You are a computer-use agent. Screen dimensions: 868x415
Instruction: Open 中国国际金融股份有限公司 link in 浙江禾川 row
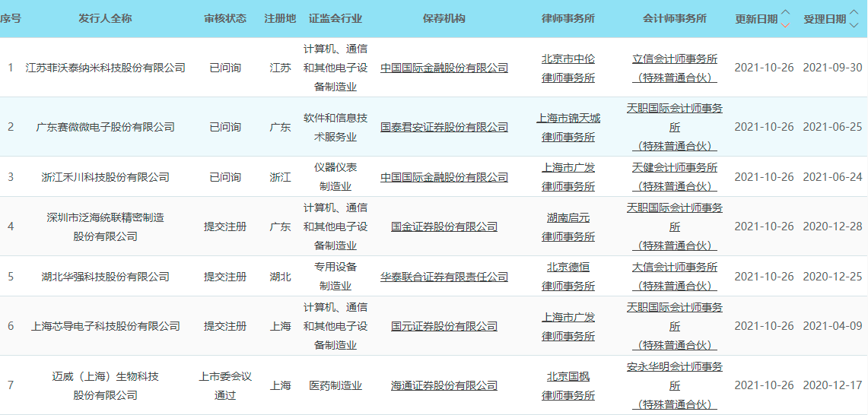pyautogui.click(x=444, y=177)
